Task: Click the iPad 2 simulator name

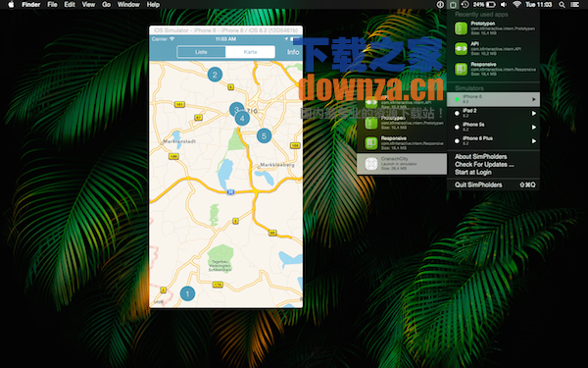Action: point(469,110)
